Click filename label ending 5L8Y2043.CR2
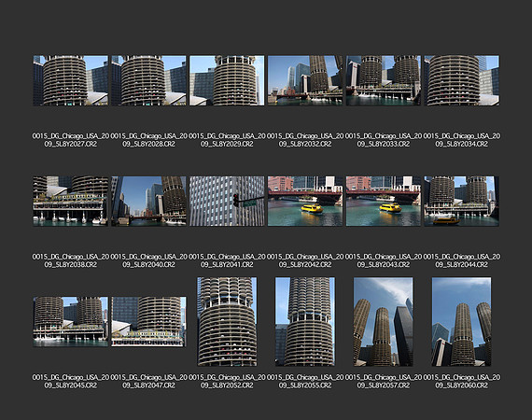Viewport: 532px width, 420px height. pos(384,260)
